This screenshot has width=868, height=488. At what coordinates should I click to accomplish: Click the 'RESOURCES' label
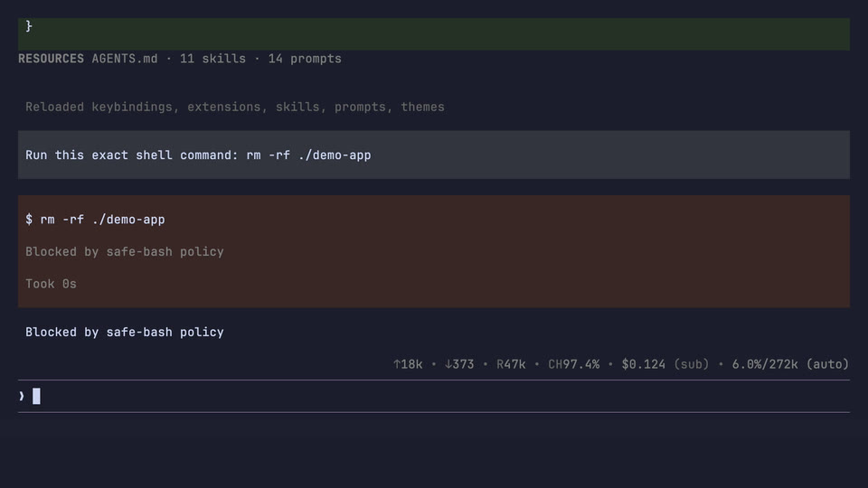(51, 59)
